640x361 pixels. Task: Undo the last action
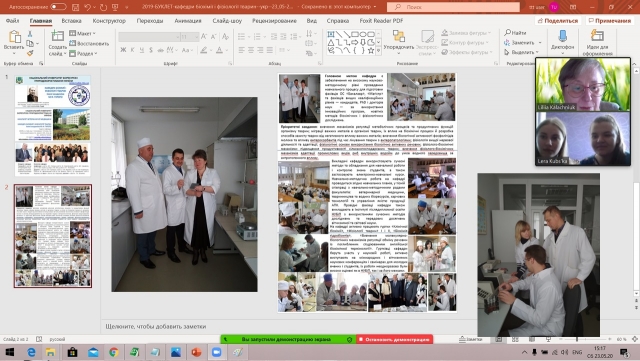[x=87, y=7]
